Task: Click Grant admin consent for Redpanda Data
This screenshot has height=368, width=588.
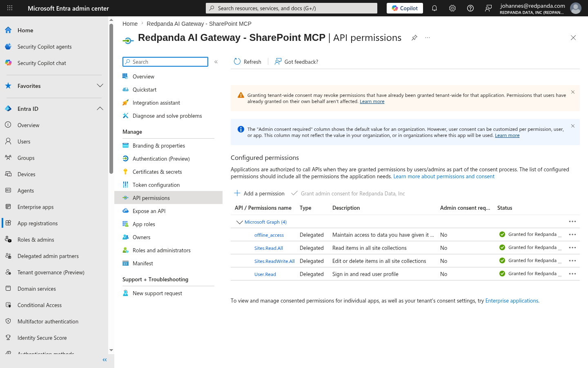Action: click(348, 193)
